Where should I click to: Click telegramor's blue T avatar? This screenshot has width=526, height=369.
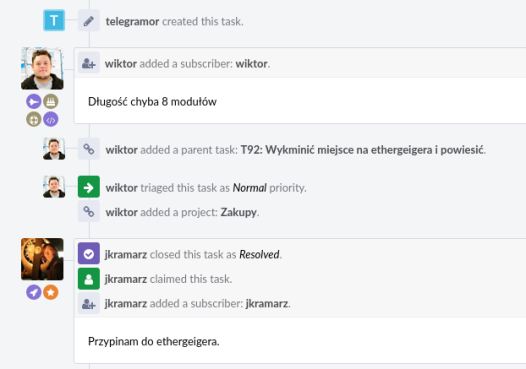pos(54,20)
